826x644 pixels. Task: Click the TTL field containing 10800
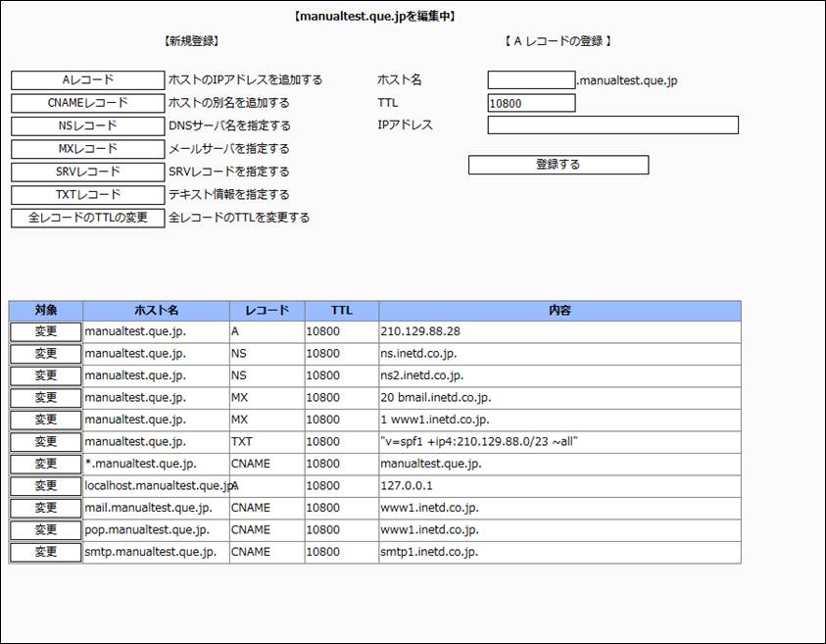pyautogui.click(x=531, y=103)
